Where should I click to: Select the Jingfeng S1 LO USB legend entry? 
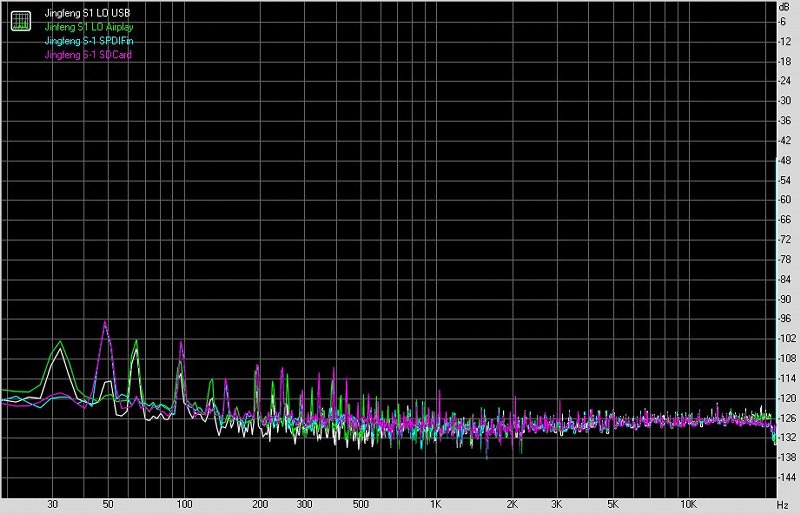pos(87,13)
